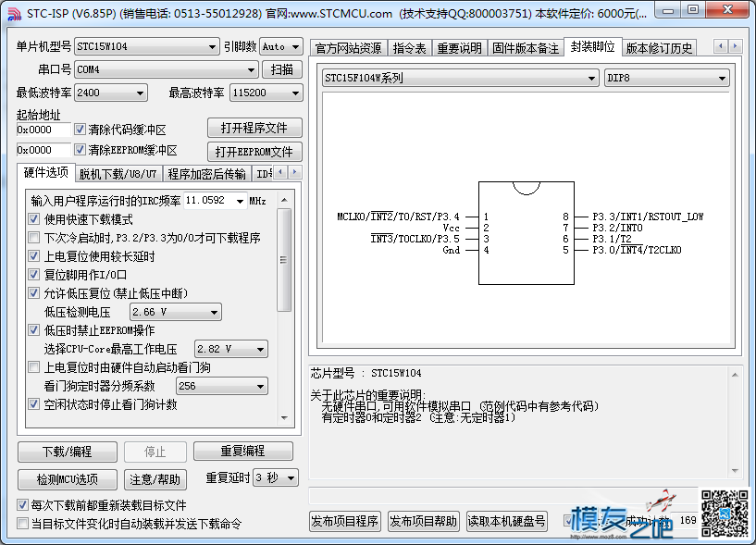The width and height of the screenshot is (756, 545).
Task: Click down arrow of hardware options scrollbar
Action: pyautogui.click(x=284, y=417)
